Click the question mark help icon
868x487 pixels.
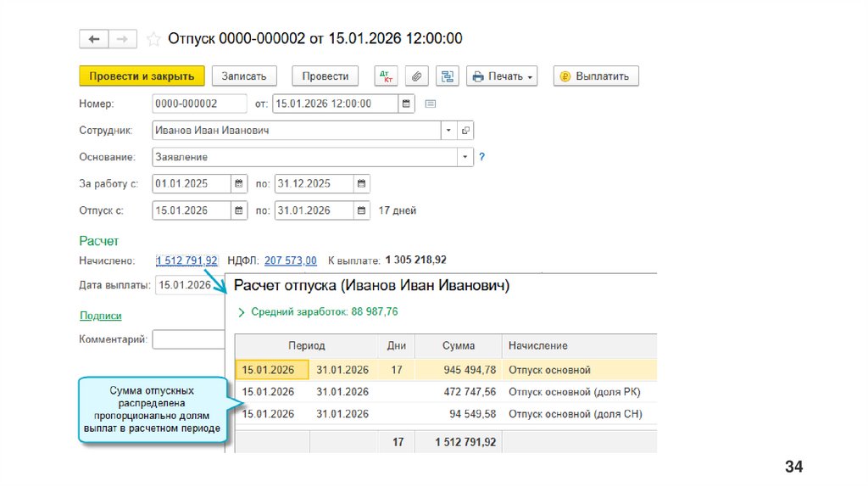tap(481, 157)
